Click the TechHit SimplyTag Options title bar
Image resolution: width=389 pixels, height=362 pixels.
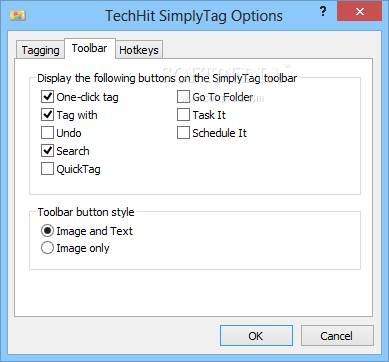[194, 15]
